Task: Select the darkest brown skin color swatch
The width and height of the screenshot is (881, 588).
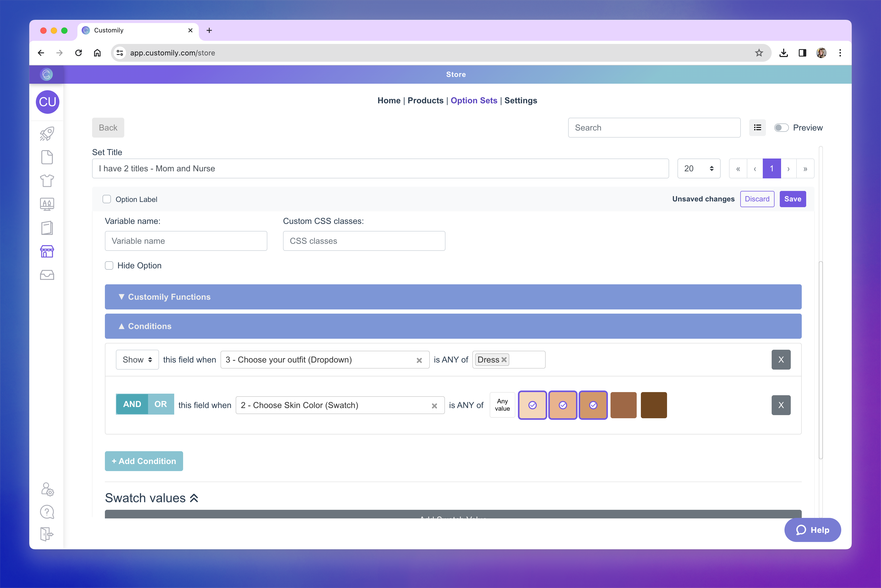Action: tap(653, 405)
